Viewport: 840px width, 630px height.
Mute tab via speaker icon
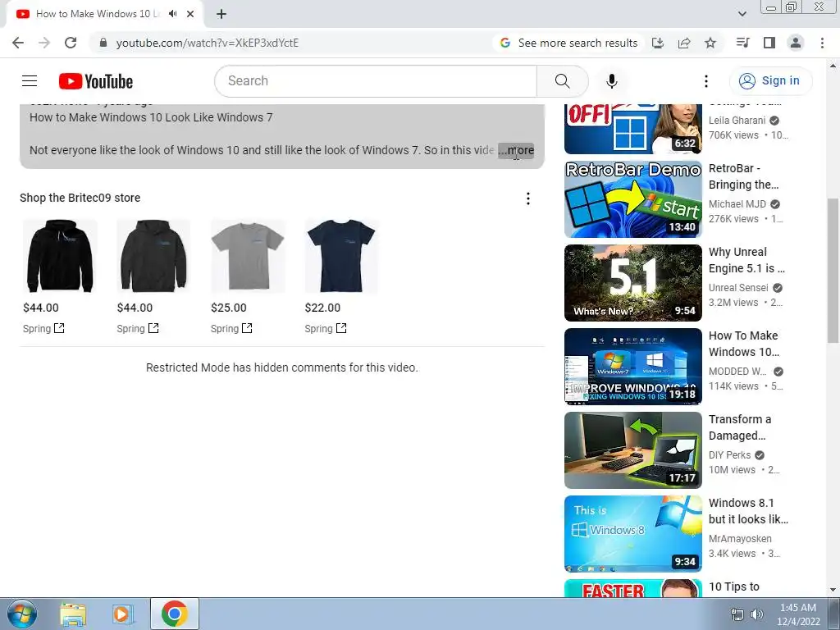[172, 14]
